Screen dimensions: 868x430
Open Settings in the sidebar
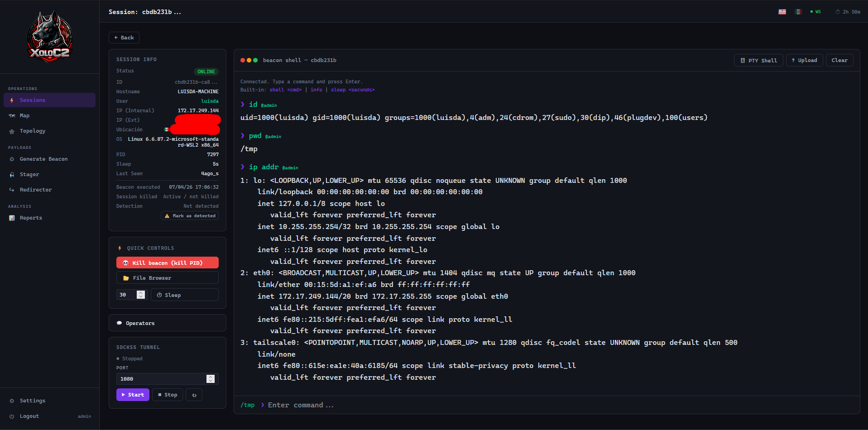pos(32,401)
